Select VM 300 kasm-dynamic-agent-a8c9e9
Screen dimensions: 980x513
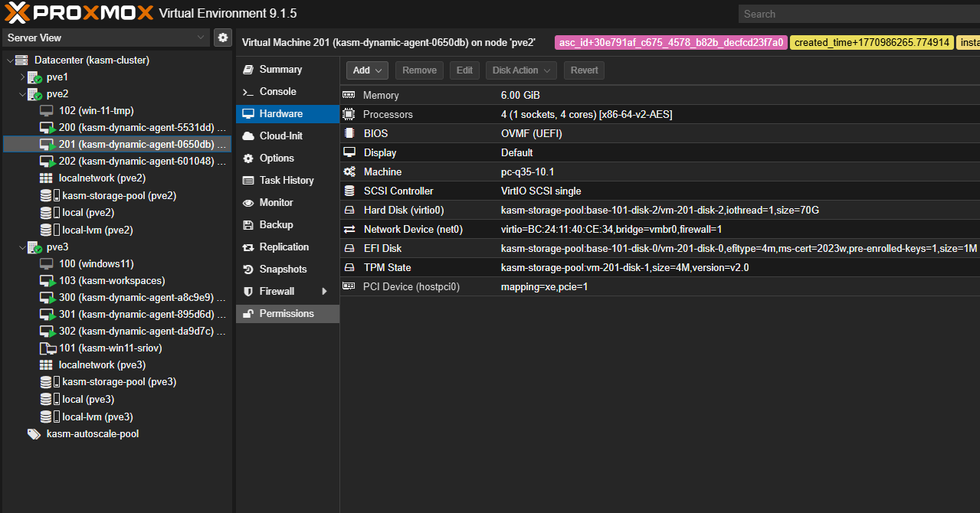(117, 298)
